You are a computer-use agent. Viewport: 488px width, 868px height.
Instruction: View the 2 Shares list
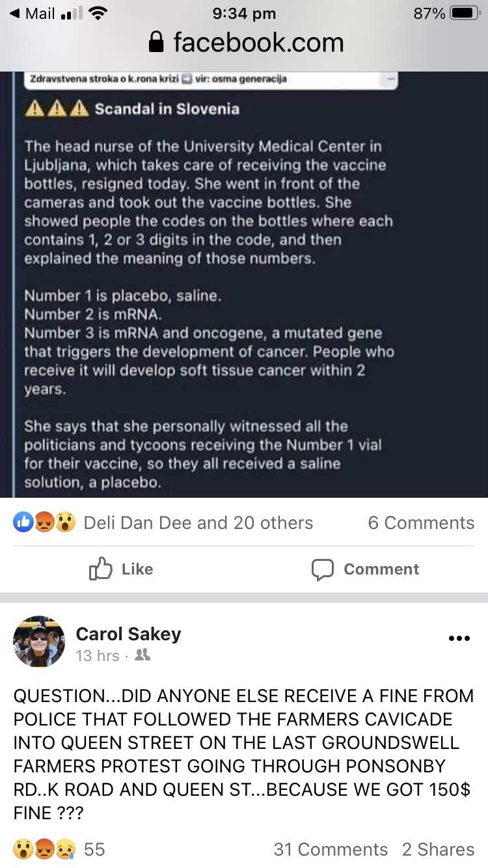(438, 849)
